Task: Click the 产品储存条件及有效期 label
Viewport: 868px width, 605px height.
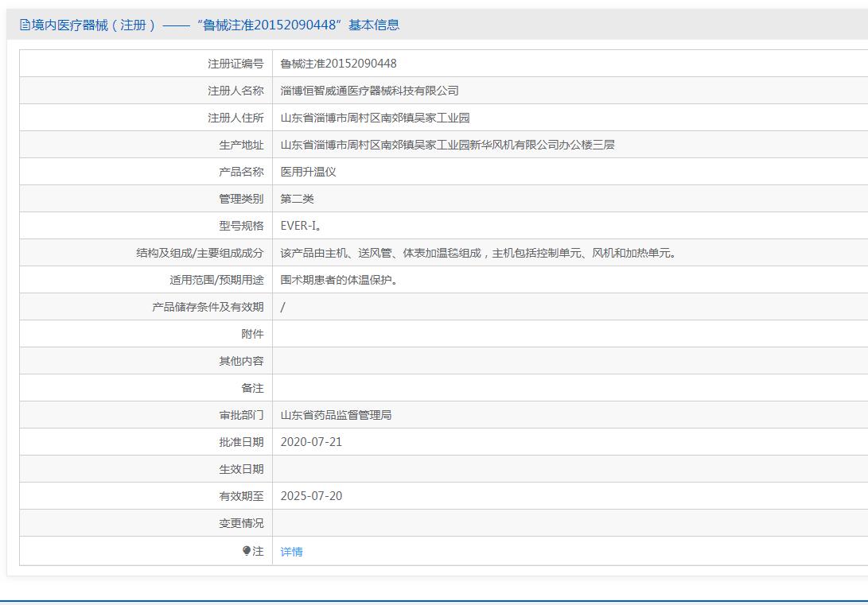Action: (x=208, y=307)
